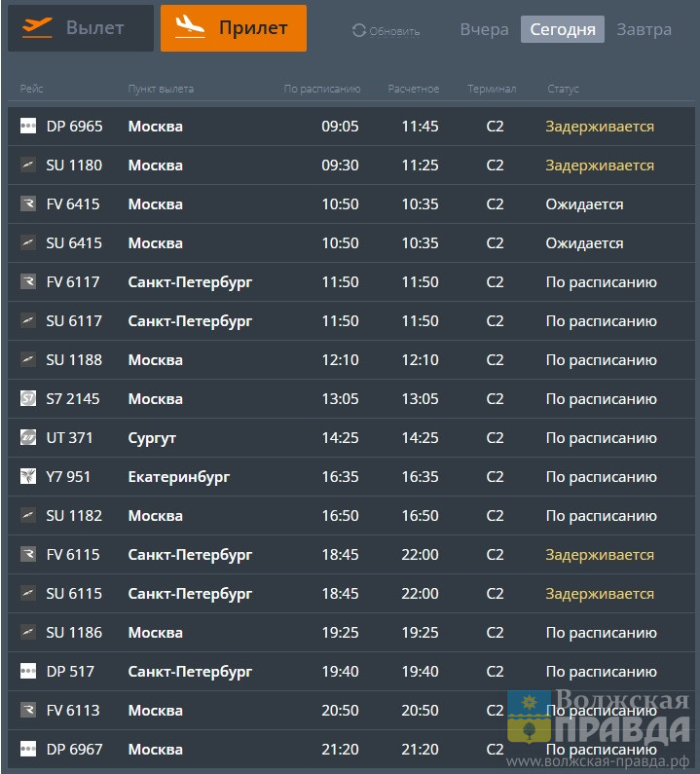Click the Aeroflot icon beside SU 1180
700x774 pixels.
coord(27,165)
